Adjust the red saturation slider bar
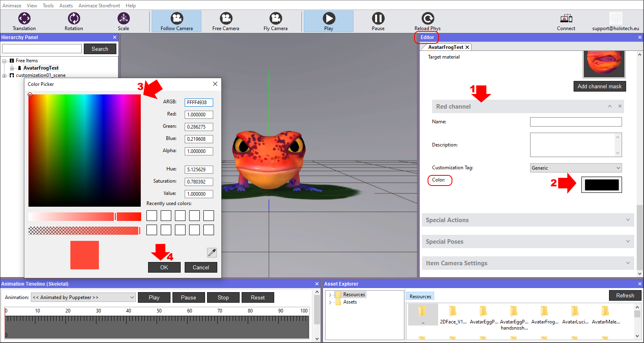Viewport: 644px width, 343px height. [x=85, y=216]
